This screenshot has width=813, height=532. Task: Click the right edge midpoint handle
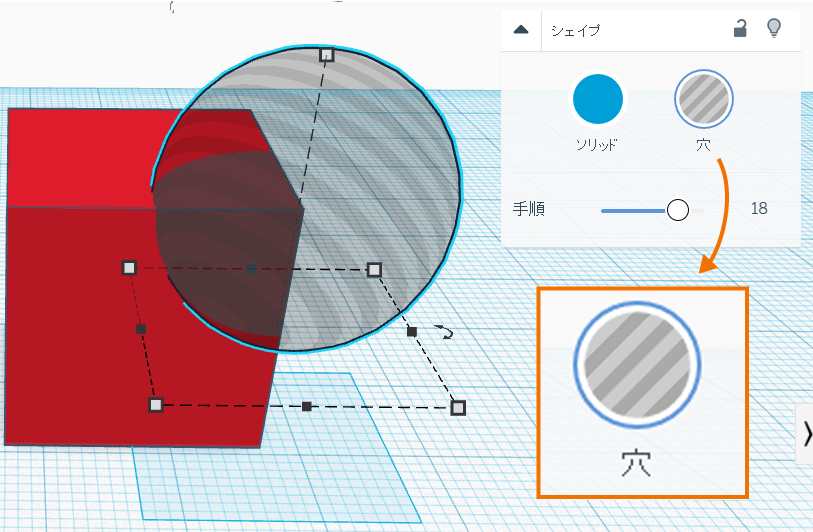point(412,331)
